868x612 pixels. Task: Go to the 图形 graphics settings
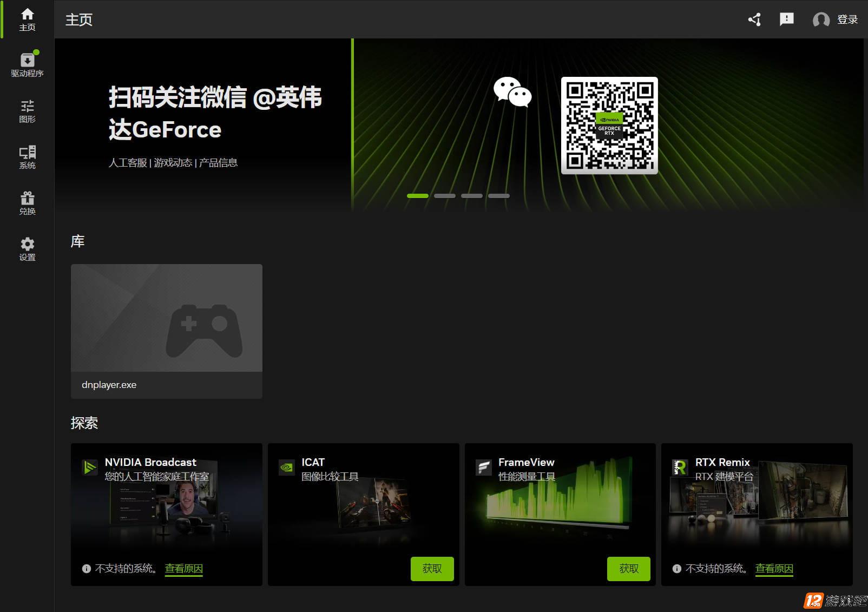click(x=27, y=111)
